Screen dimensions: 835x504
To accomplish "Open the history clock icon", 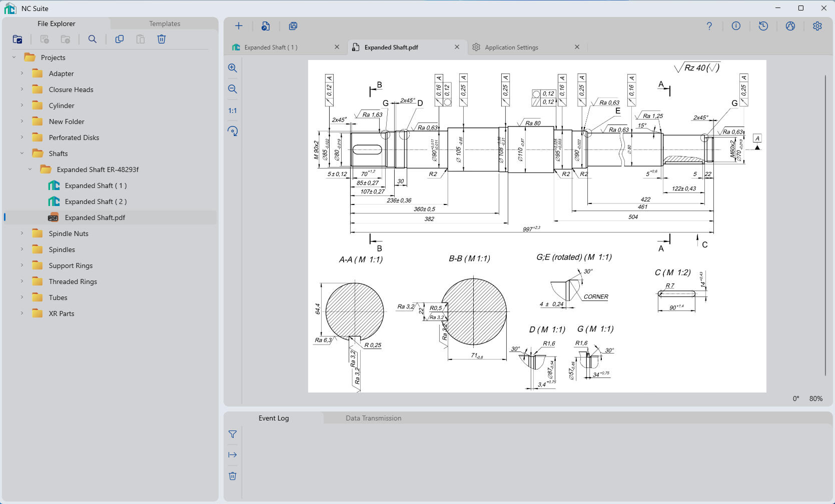I will click(763, 26).
